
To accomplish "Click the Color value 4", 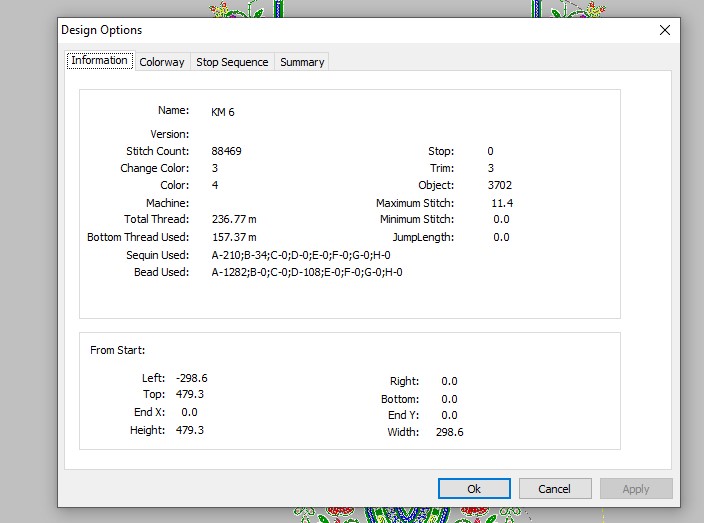I will (x=215, y=185).
